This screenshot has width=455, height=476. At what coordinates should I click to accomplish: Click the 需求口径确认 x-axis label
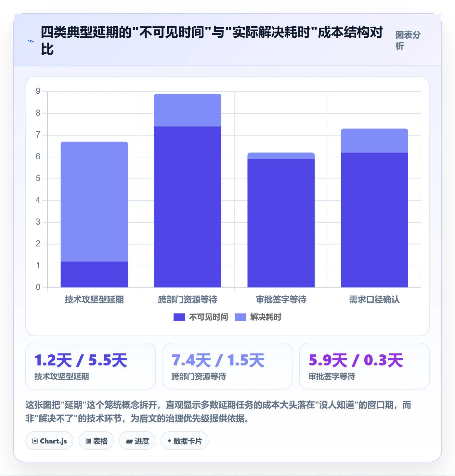pyautogui.click(x=374, y=299)
